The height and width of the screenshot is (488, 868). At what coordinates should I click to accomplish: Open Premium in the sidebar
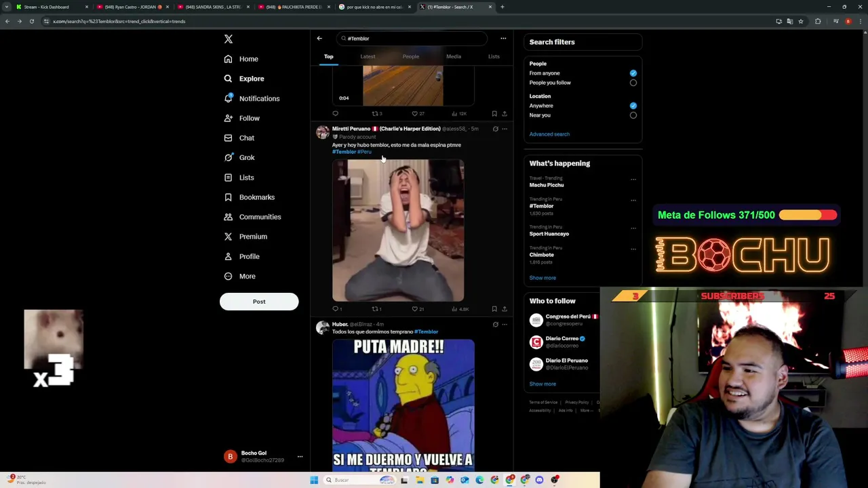coord(245,237)
